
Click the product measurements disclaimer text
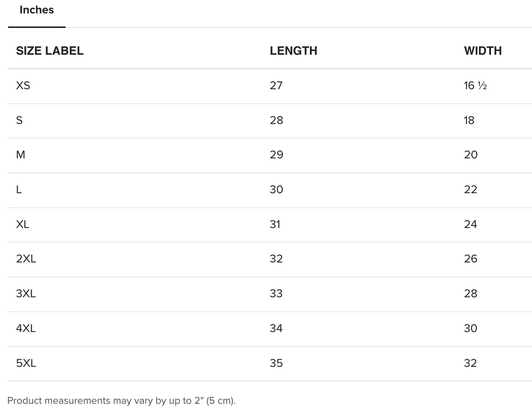[x=121, y=401]
